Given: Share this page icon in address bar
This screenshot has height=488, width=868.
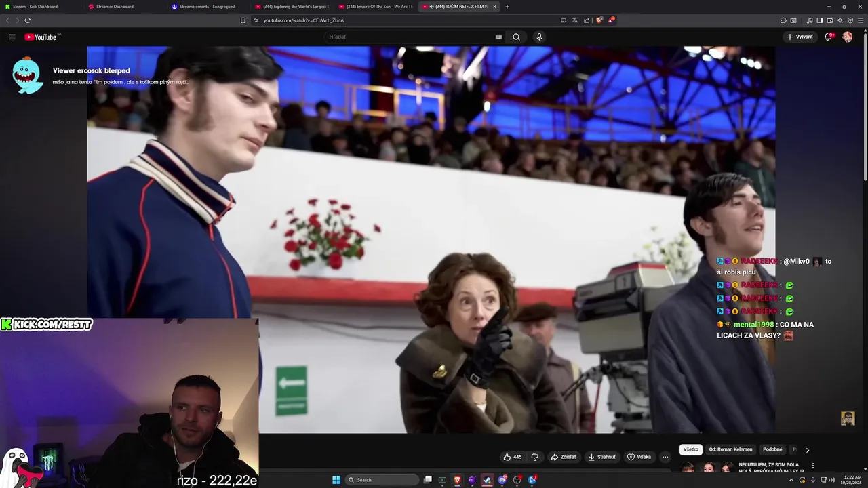Looking at the screenshot, I should tap(587, 20).
